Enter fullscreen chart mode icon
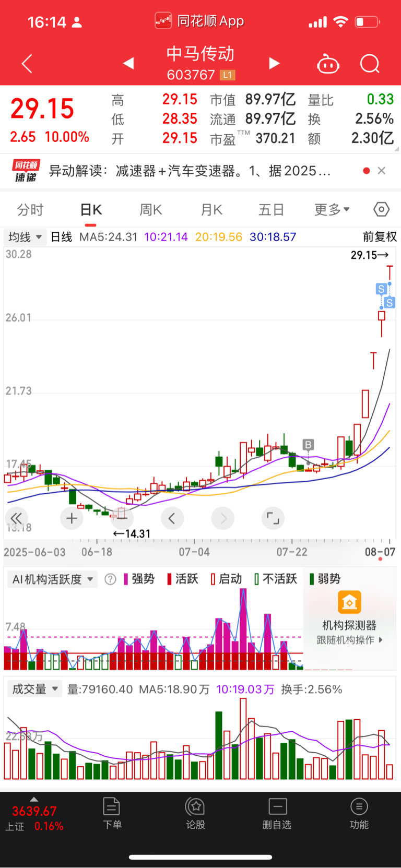This screenshot has width=401, height=868. (273, 518)
